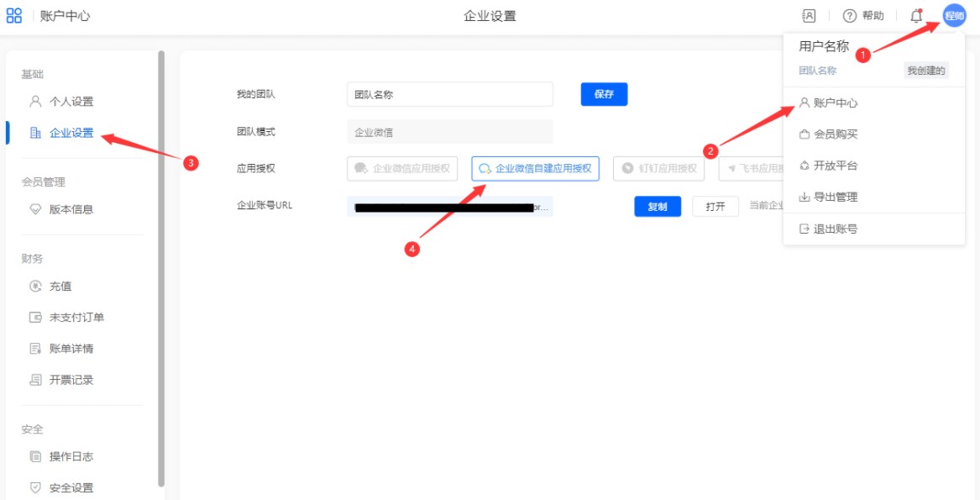This screenshot has width=980, height=500.
Task: Click the 我的团队 name input field
Action: pos(449,94)
